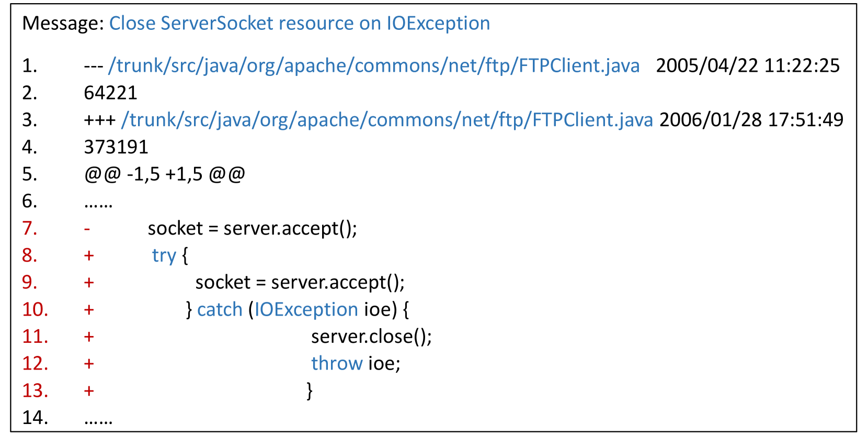This screenshot has height=435, width=868.
Task: Click the ellipsis on line 14
Action: (x=98, y=418)
